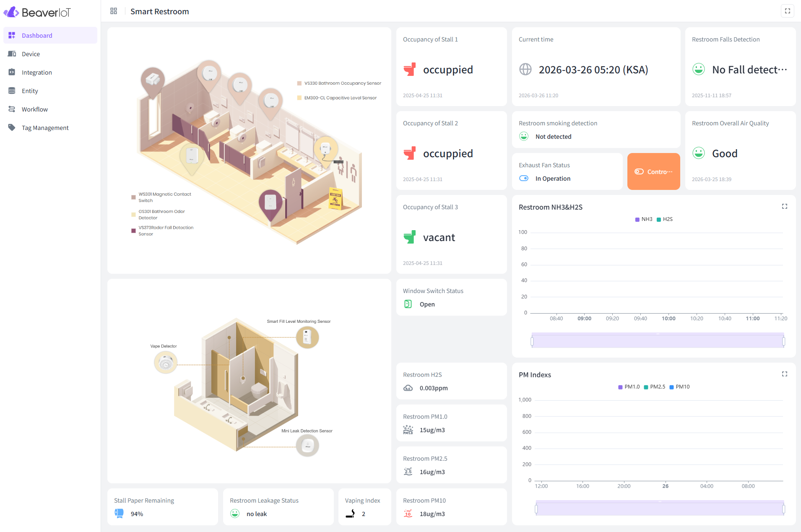Toggle the Exhaust Fan Status switch
The width and height of the screenshot is (801, 532).
coord(524,179)
